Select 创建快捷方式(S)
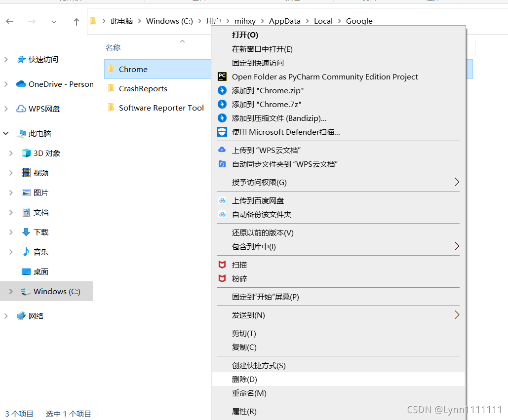Image resolution: width=508 pixels, height=420 pixels. click(x=339, y=365)
